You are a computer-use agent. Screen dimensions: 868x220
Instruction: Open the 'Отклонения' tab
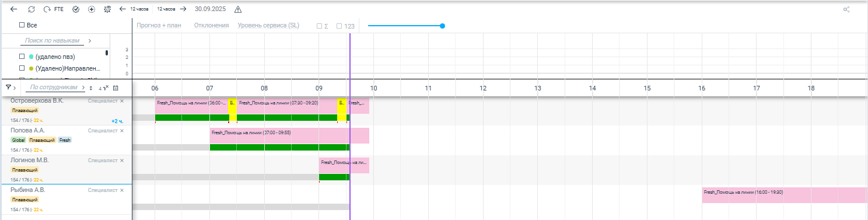click(x=211, y=26)
